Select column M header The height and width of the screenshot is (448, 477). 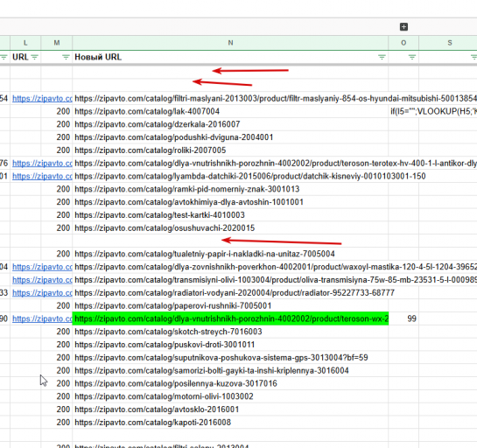point(57,43)
